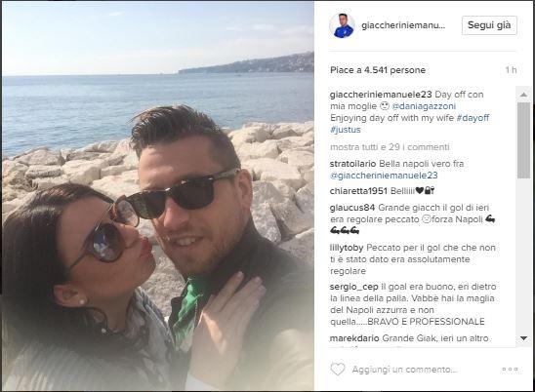Viewport: 535px width, 392px height.
Task: Open the @daniagazzoni mention link
Action: click(x=424, y=106)
